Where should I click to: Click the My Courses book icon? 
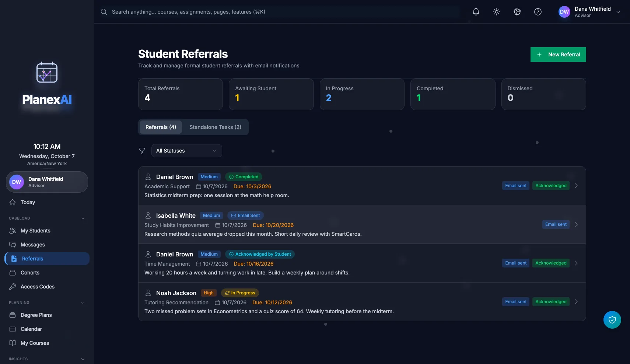pyautogui.click(x=13, y=343)
